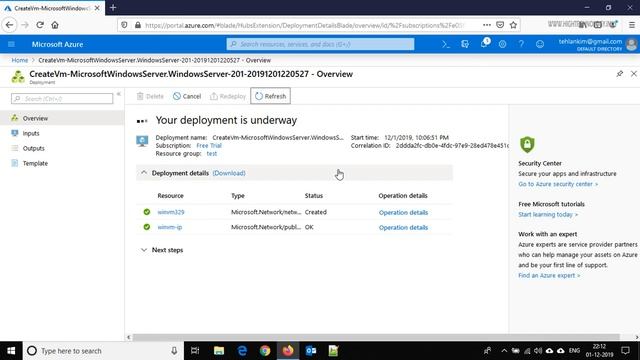Open File Explorer from taskbar

pyautogui.click(x=219, y=351)
